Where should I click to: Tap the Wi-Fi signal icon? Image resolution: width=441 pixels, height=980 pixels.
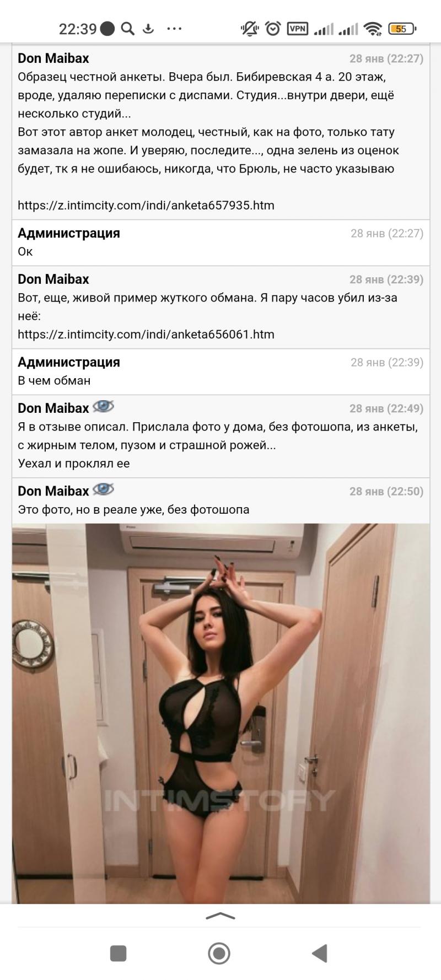coord(373,29)
